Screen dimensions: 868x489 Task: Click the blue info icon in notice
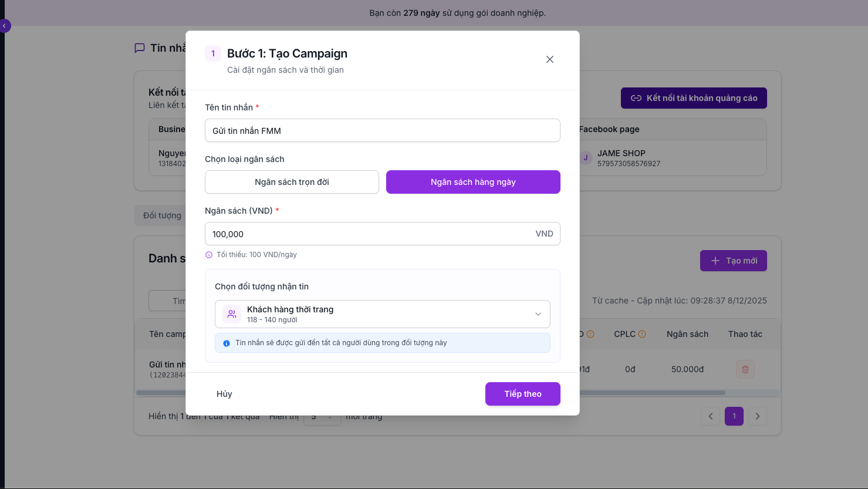[x=227, y=343]
